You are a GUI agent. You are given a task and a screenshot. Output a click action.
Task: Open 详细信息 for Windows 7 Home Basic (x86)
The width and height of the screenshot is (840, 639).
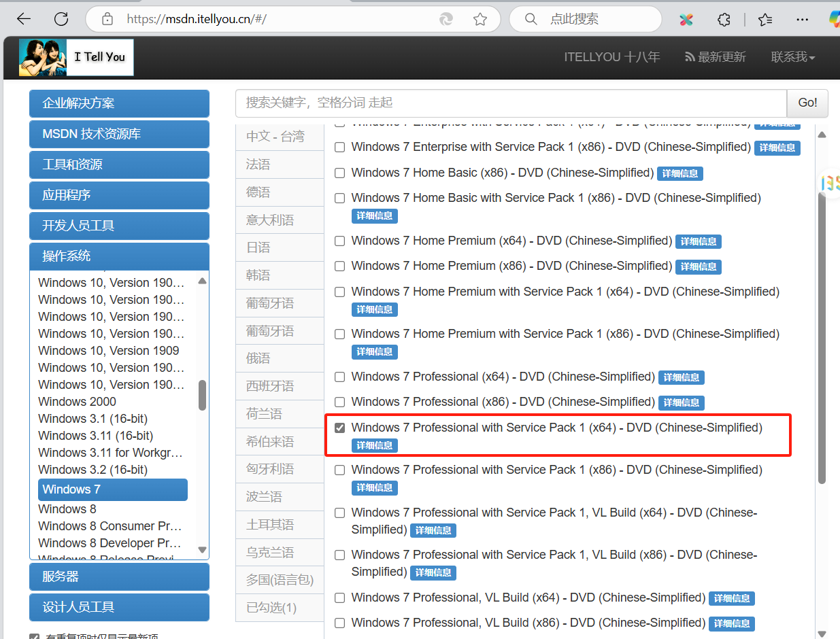click(680, 173)
